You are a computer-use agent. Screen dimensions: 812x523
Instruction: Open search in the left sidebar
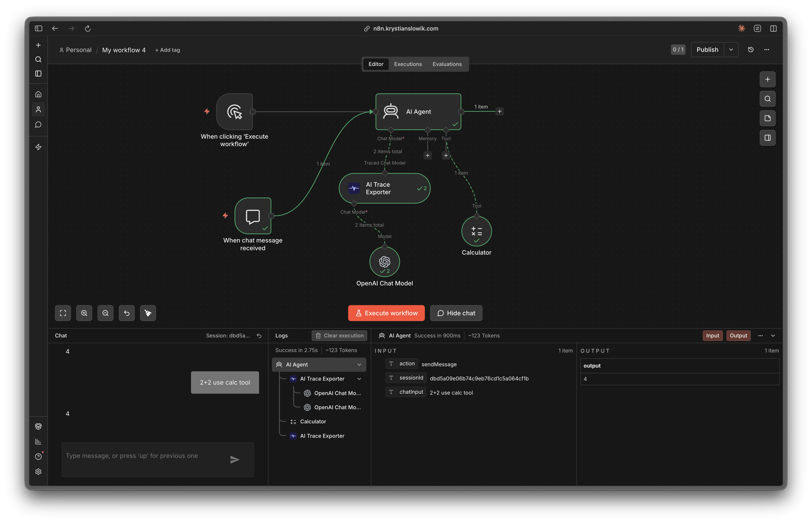[x=38, y=59]
